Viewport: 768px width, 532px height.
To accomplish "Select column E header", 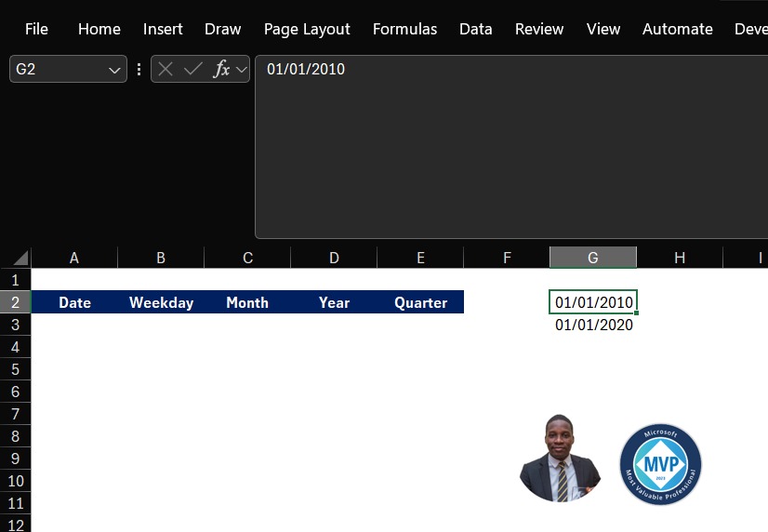I will tap(420, 258).
